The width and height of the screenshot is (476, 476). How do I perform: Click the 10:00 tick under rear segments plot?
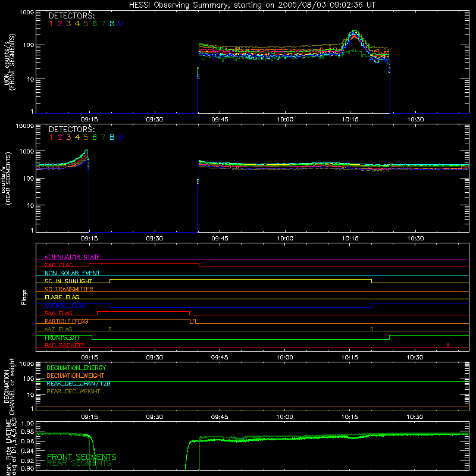tap(285, 239)
